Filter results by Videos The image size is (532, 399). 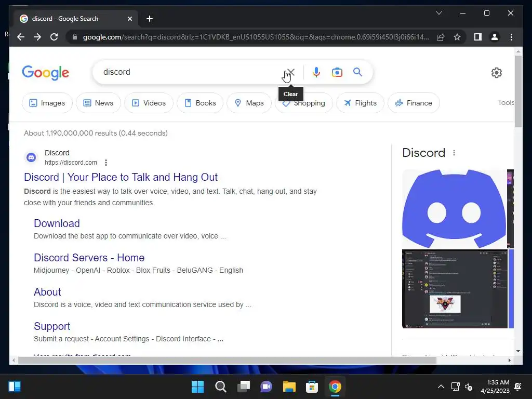[x=149, y=103]
